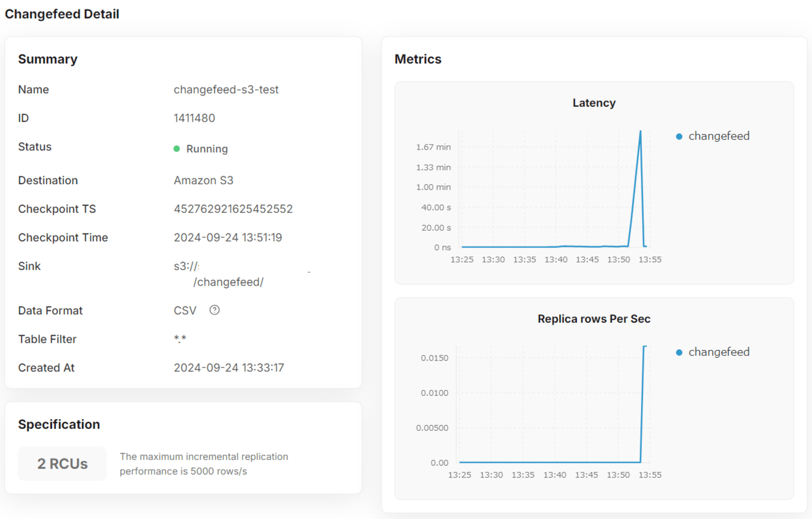Select the ID value 1411480
This screenshot has height=519, width=812.
[x=194, y=118]
